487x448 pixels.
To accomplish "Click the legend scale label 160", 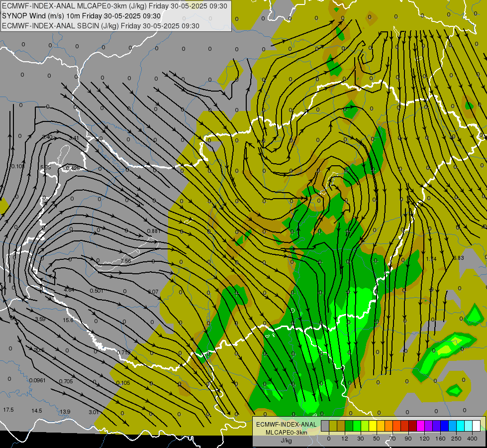I will 440,439.
